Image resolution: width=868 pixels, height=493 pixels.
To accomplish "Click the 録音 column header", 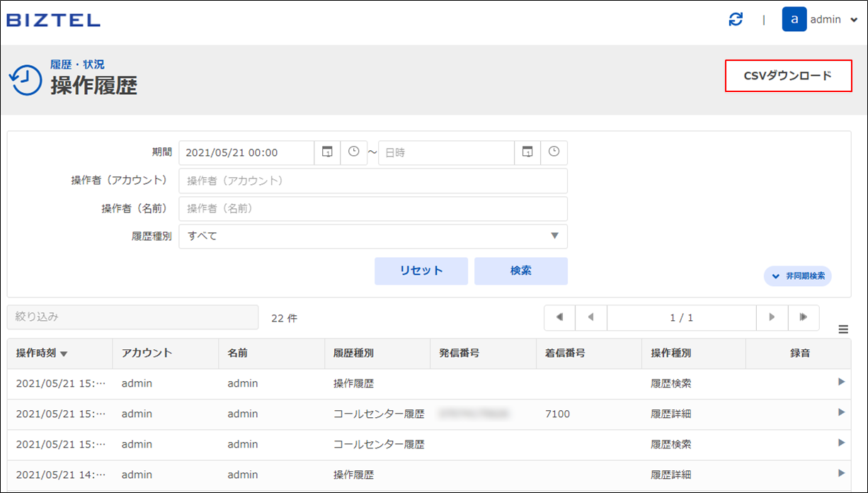I will (800, 353).
